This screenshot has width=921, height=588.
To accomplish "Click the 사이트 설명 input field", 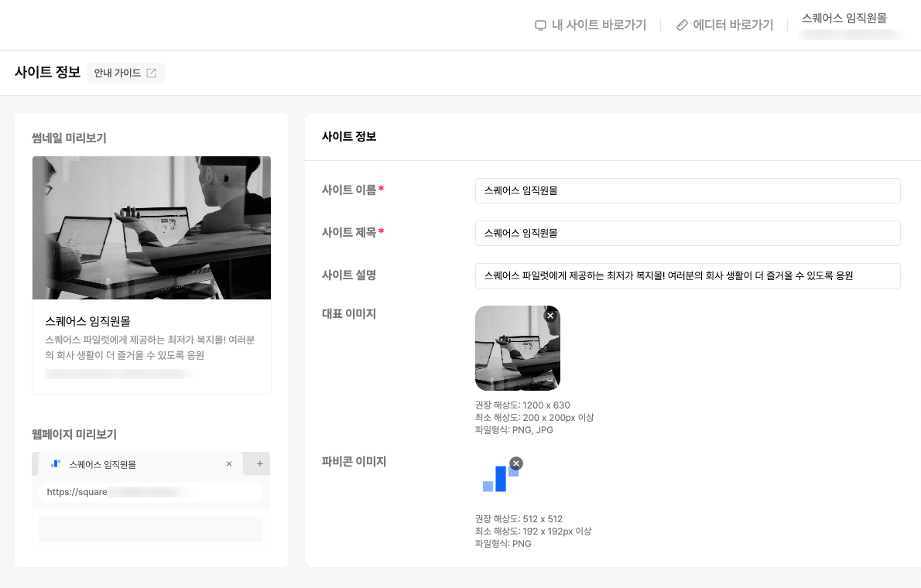I will pos(687,275).
